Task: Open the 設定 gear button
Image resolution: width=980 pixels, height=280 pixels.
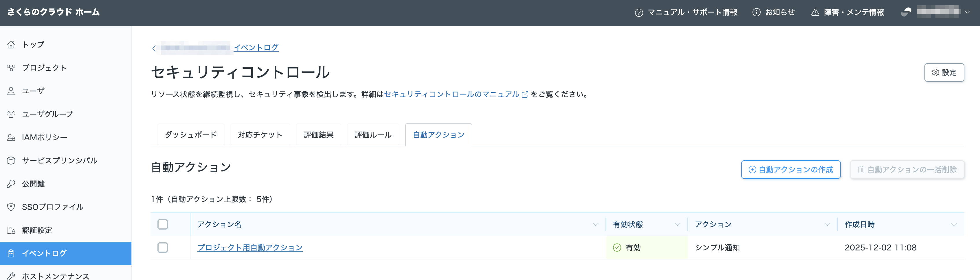Action: coord(944,72)
